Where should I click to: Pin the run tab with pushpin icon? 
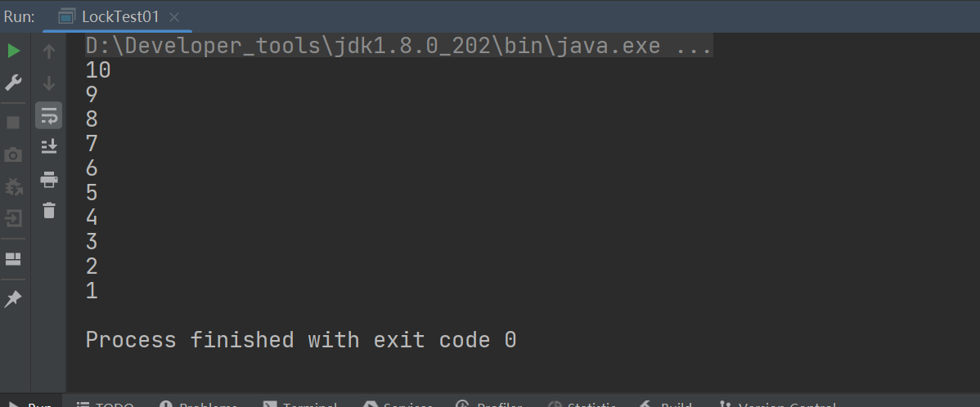coord(12,299)
